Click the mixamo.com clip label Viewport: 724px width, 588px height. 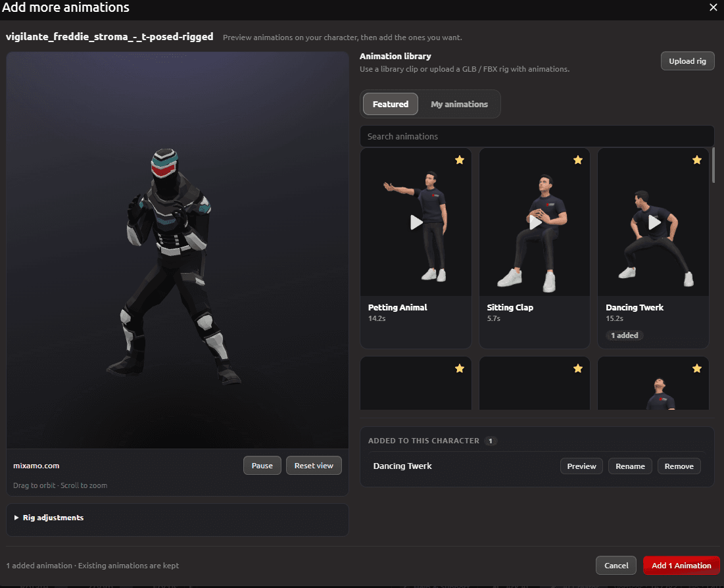pos(36,466)
